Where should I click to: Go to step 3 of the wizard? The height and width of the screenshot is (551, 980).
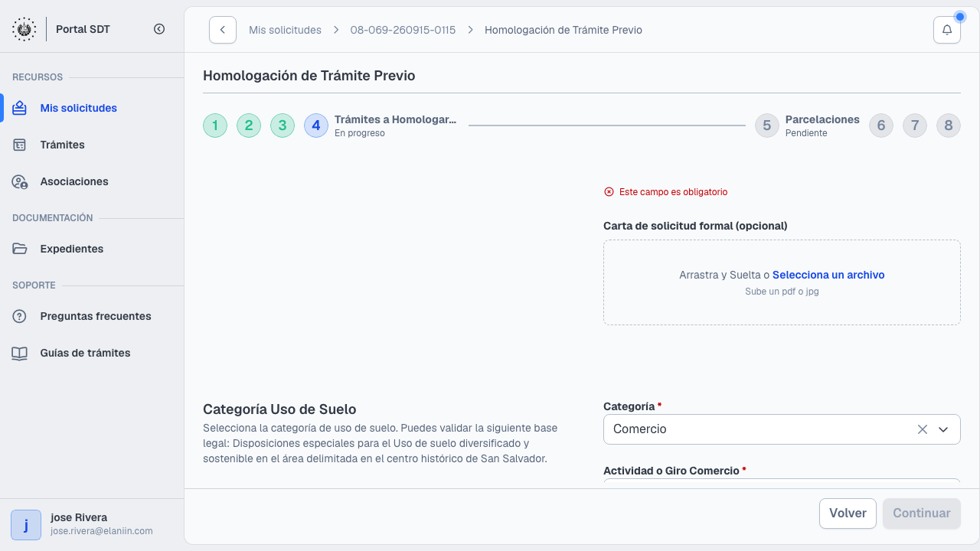[283, 126]
